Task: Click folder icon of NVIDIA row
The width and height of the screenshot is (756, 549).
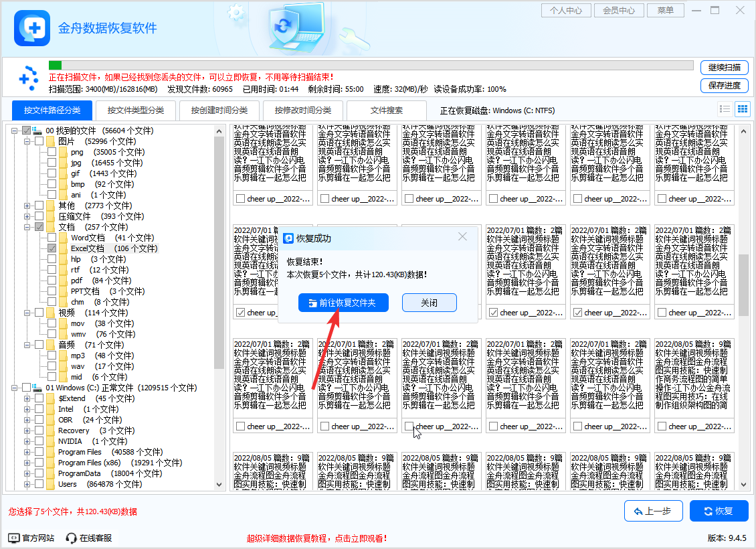Action: click(51, 441)
